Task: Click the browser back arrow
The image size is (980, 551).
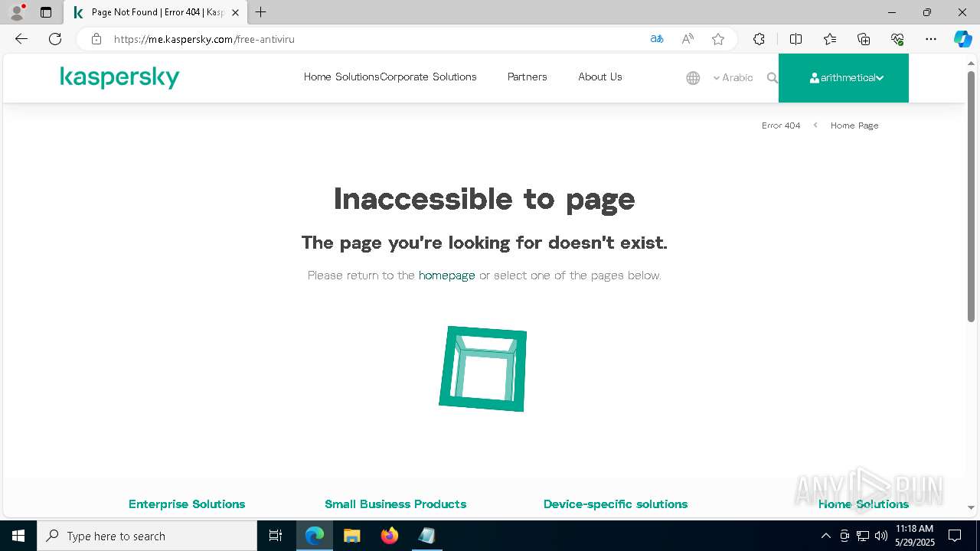Action: tap(21, 39)
